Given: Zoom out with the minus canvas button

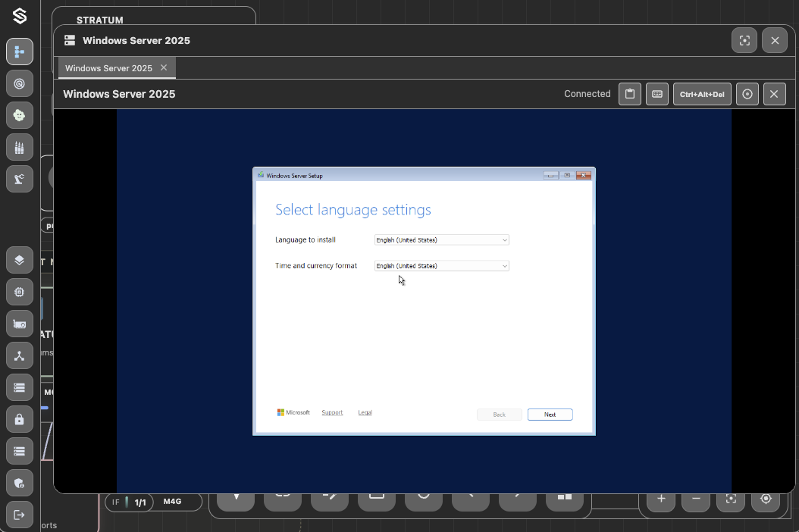Looking at the screenshot, I should 696,499.
